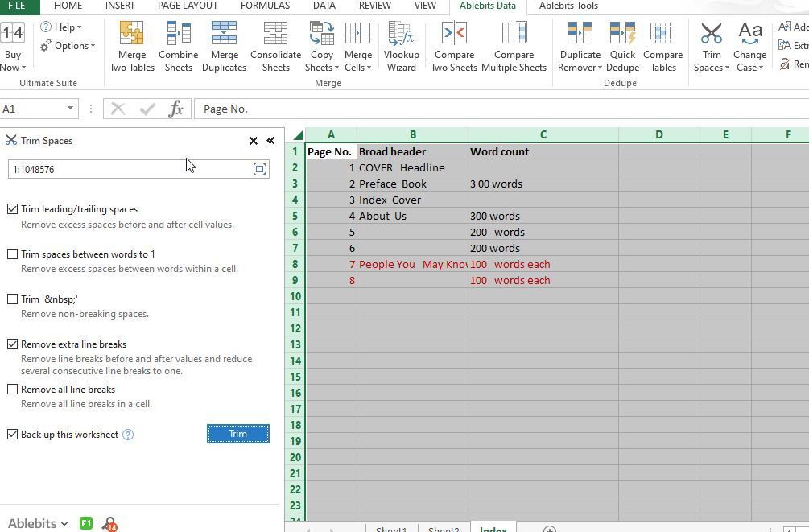Start the Vlookup Wizard
The height and width of the screenshot is (532, 809).
(x=401, y=45)
